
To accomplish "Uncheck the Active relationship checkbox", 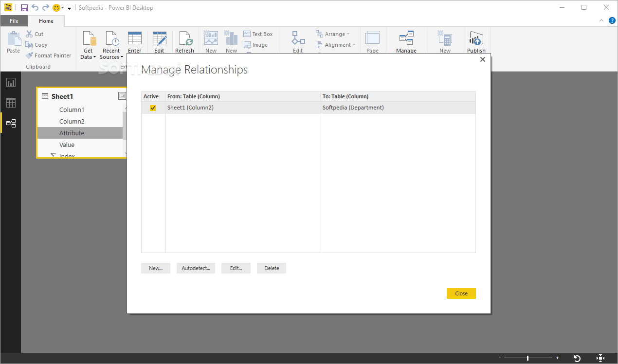I will [153, 107].
